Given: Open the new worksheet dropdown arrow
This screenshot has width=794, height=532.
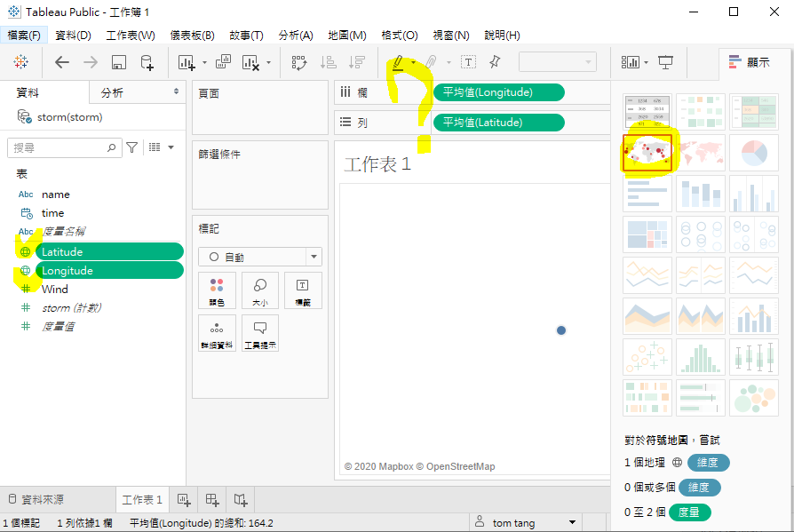Looking at the screenshot, I should click(204, 63).
